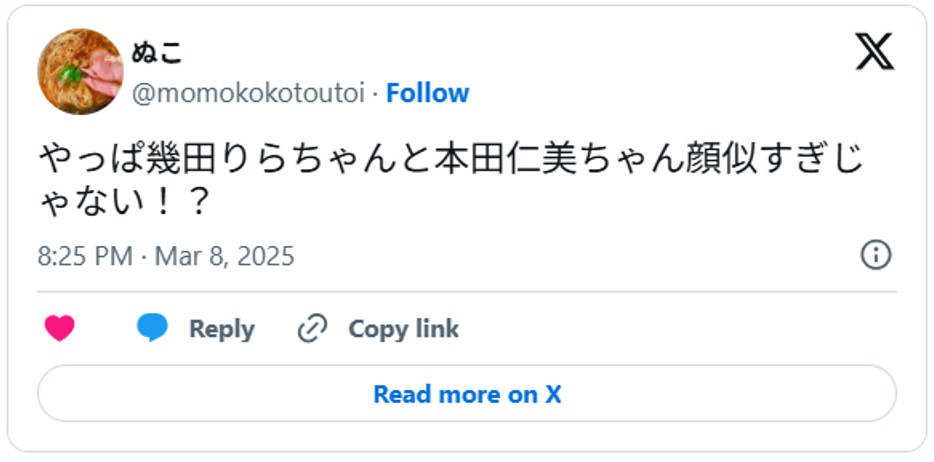
Task: Follow the @momokokotoutoi account
Action: pos(427,93)
